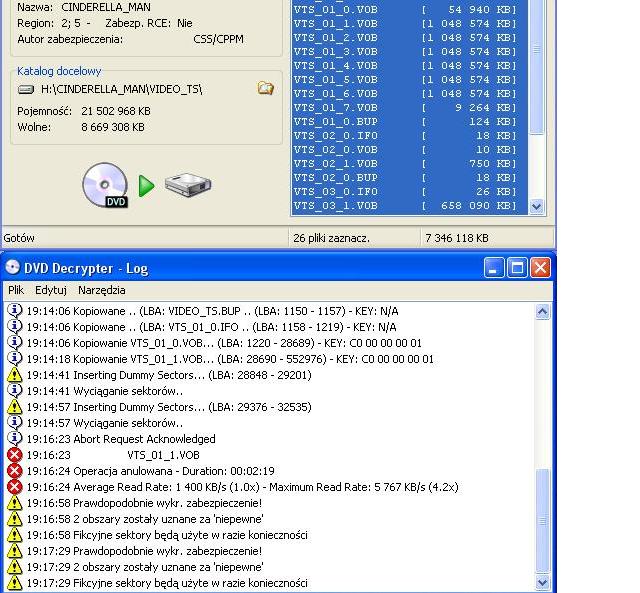Click the file list scrollbar thumb
640x593 pixels.
tap(536, 65)
